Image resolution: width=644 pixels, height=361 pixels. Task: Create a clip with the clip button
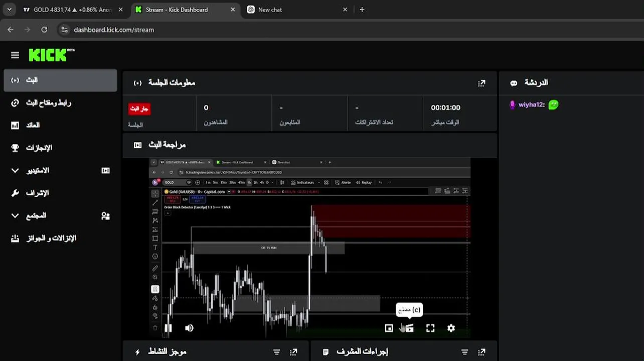pos(409,328)
